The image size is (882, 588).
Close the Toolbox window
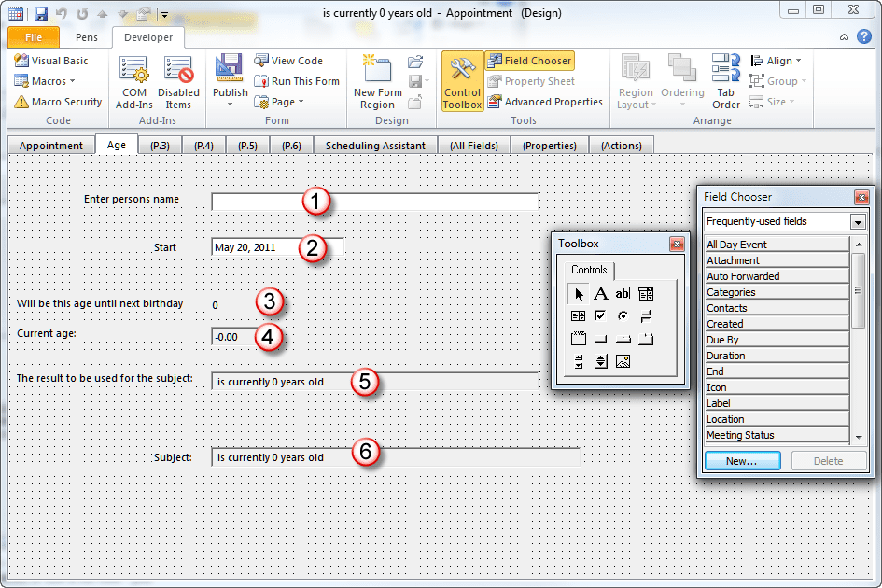[677, 244]
